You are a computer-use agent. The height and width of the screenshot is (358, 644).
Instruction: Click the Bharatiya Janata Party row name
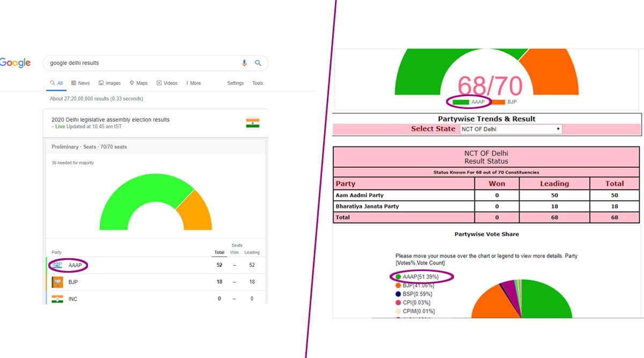[367, 206]
